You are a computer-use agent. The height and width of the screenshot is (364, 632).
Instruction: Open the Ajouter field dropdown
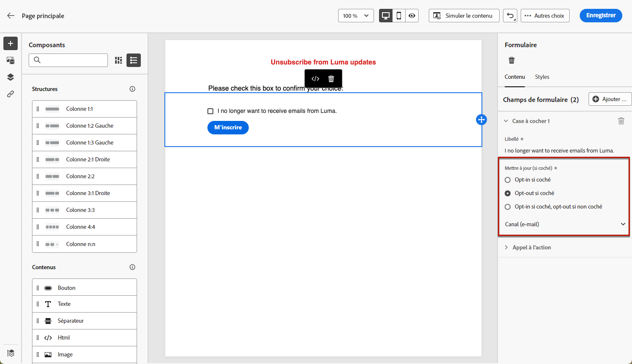click(x=610, y=99)
